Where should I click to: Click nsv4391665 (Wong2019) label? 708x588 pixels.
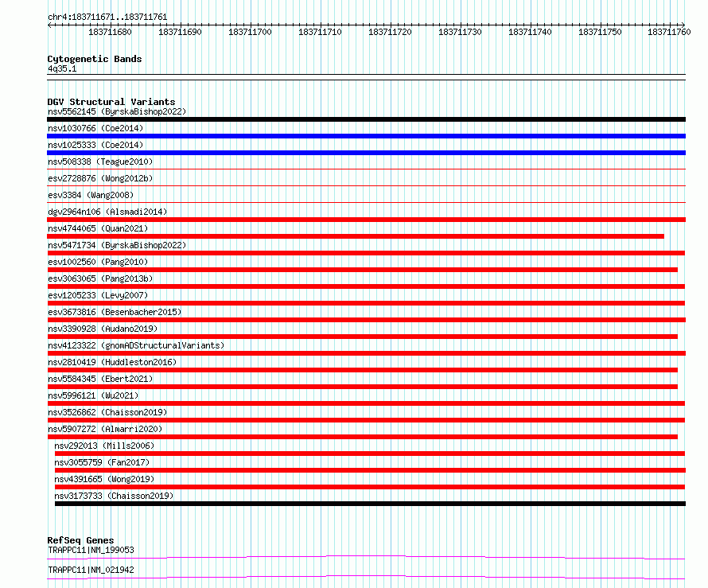coord(104,479)
